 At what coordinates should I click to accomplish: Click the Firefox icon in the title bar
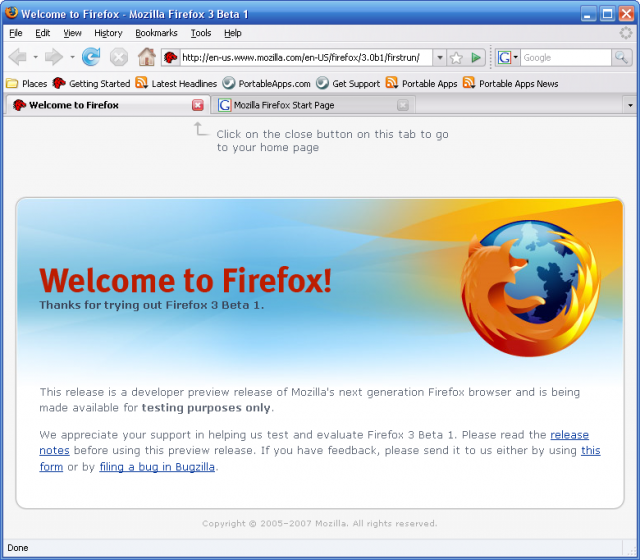11,12
